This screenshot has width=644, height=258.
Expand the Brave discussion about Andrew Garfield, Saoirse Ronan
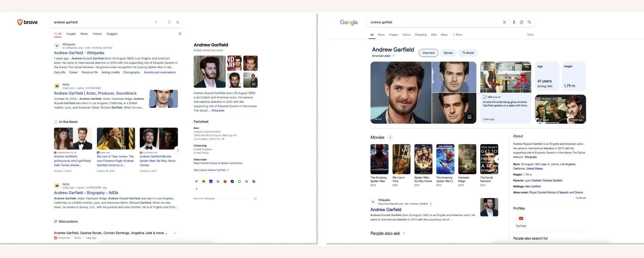175,233
